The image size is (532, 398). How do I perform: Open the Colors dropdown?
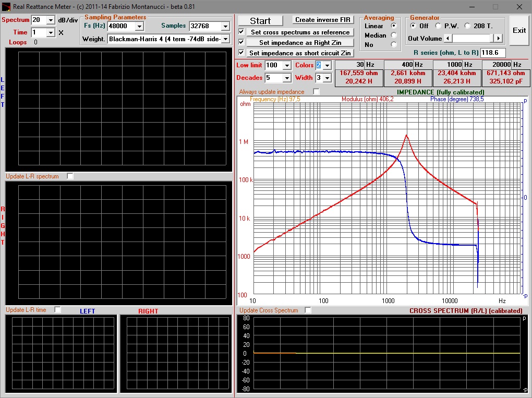[327, 65]
